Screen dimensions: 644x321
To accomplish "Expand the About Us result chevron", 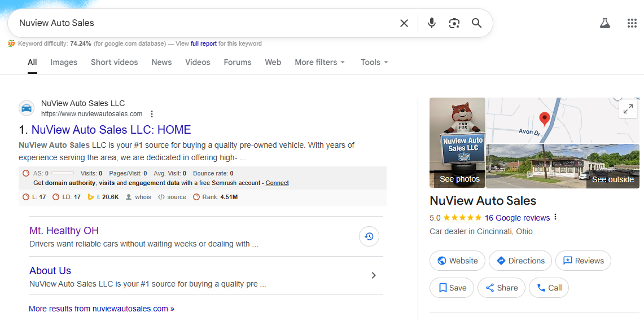I will [373, 275].
